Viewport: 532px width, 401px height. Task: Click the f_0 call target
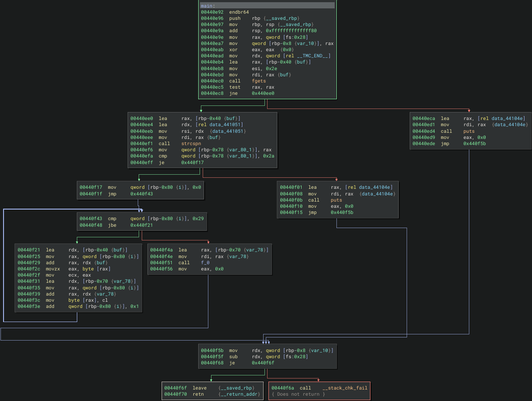(206, 262)
